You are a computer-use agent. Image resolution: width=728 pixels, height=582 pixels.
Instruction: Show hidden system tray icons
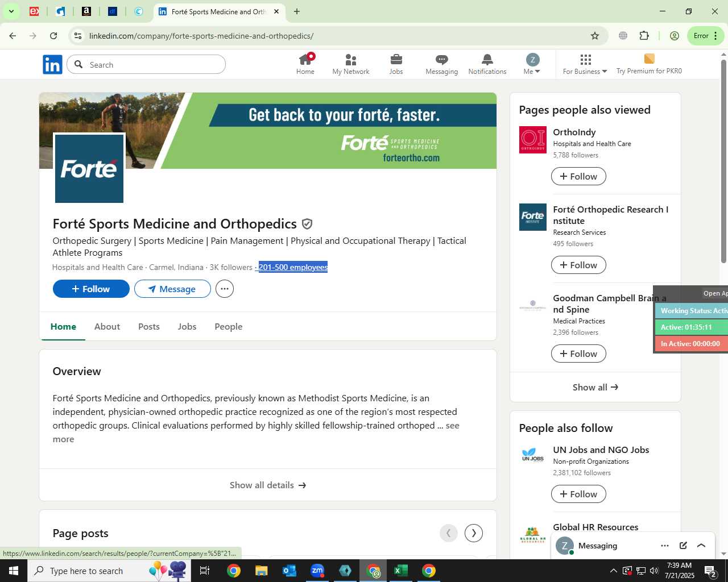[x=613, y=571]
